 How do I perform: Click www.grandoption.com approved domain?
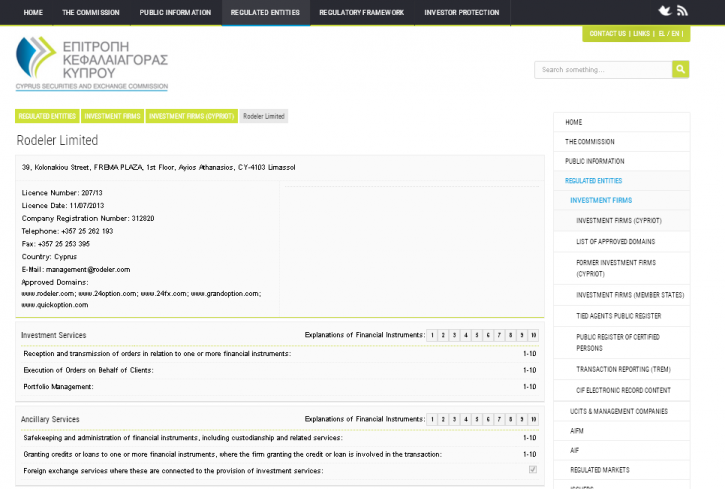click(x=225, y=293)
